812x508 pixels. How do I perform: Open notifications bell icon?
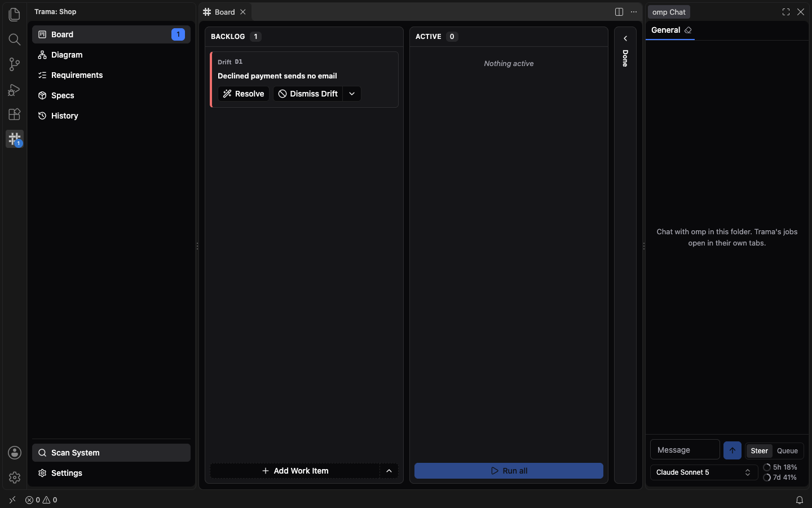[800, 500]
